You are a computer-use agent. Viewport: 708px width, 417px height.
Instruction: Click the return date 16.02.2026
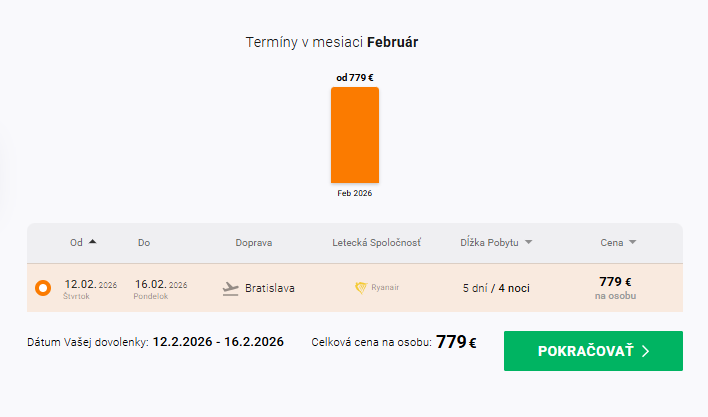[159, 285]
